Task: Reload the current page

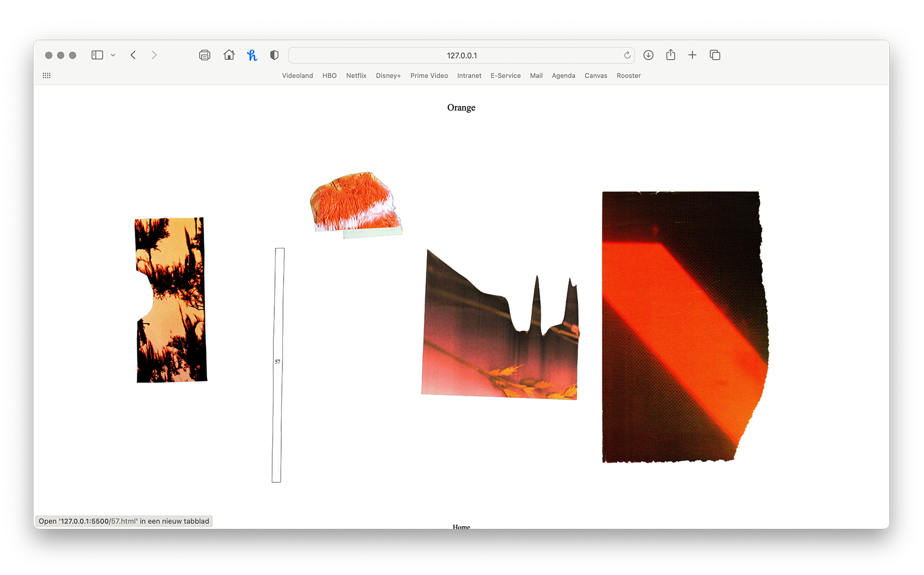Action: pos(627,55)
